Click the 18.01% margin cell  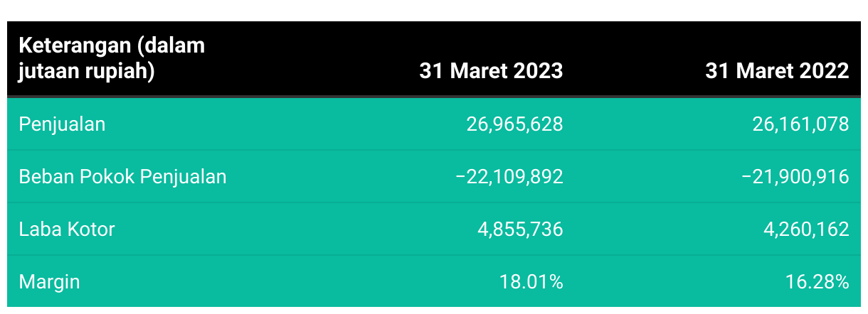(531, 281)
